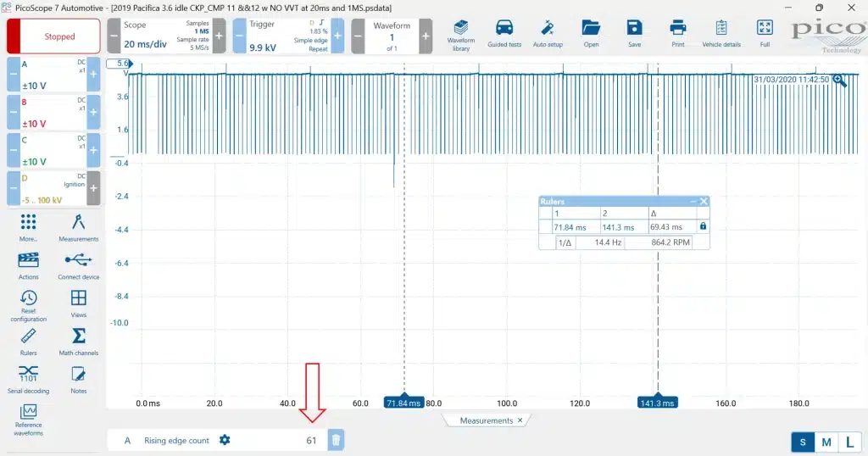
Task: Set measurement size to L
Action: [849, 442]
